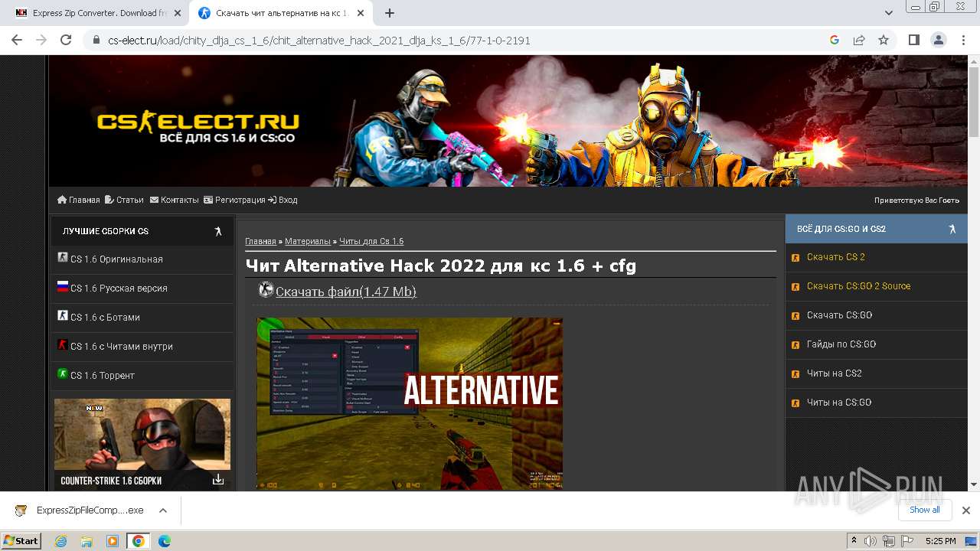Click the download icon on Сборки banner
The width and height of the screenshot is (980, 551).
218,479
